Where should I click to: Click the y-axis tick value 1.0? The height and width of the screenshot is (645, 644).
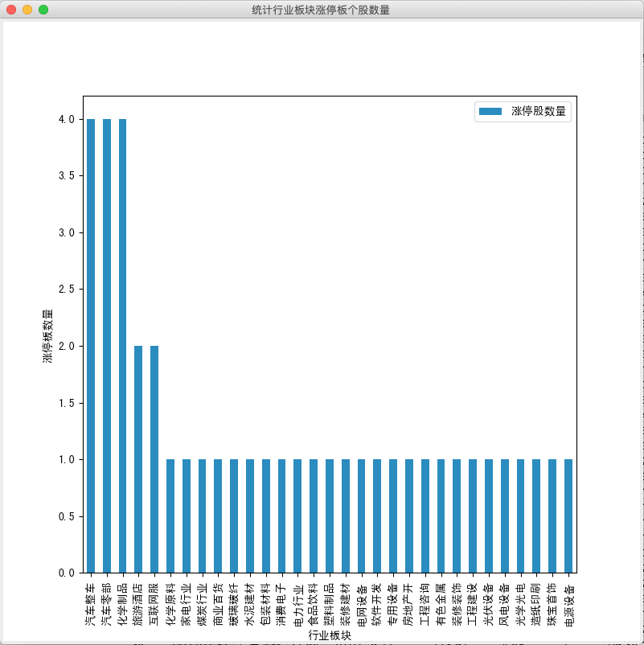tap(67, 459)
